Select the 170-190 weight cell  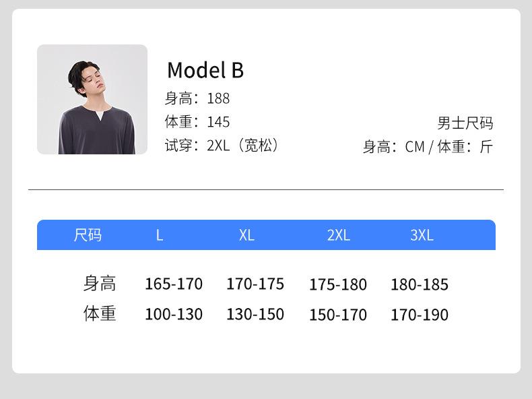(420, 315)
